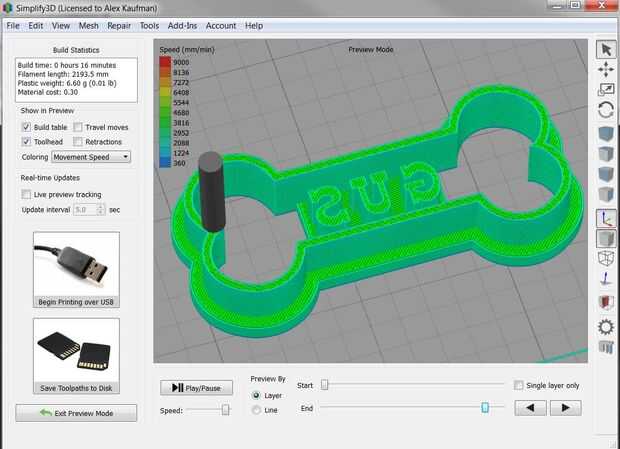Toggle surface normals display icon
Screen dimensions: 620x449
606,279
